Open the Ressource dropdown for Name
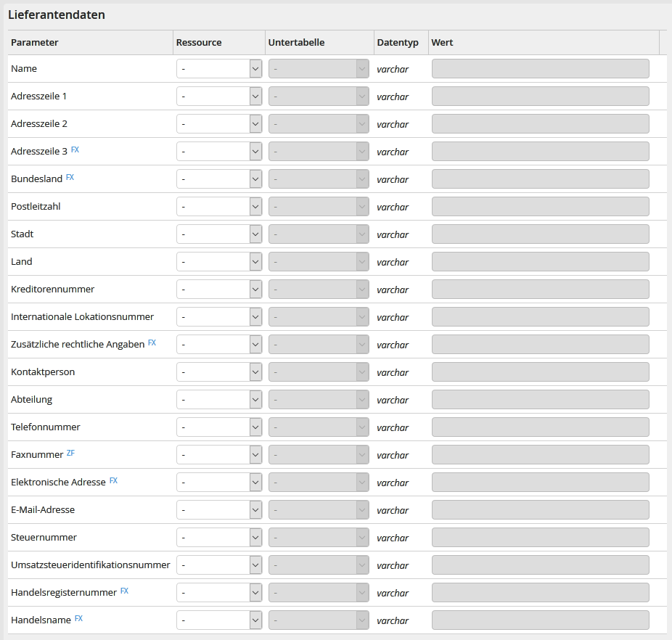This screenshot has height=640, width=672. click(x=218, y=69)
